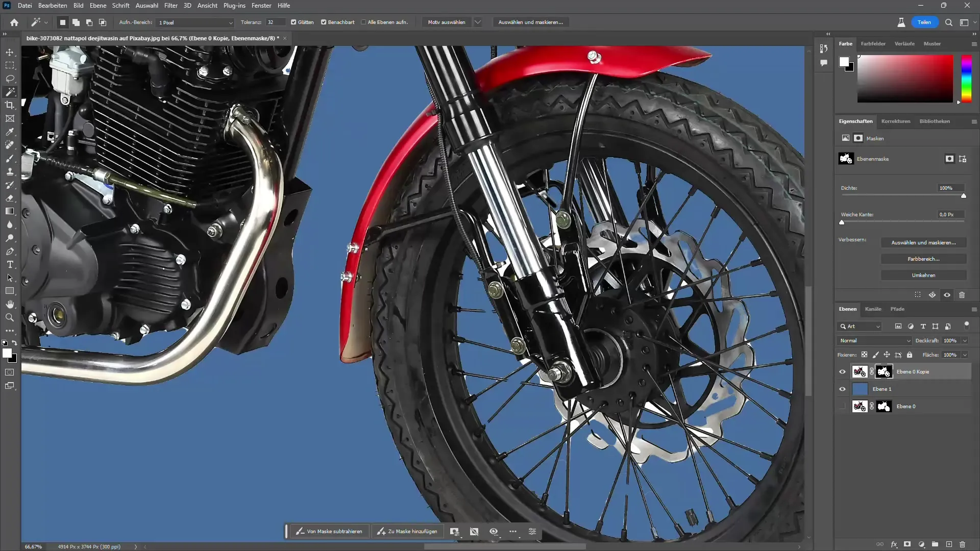Select the Magic Wand tool
The image size is (980, 551).
9,91
